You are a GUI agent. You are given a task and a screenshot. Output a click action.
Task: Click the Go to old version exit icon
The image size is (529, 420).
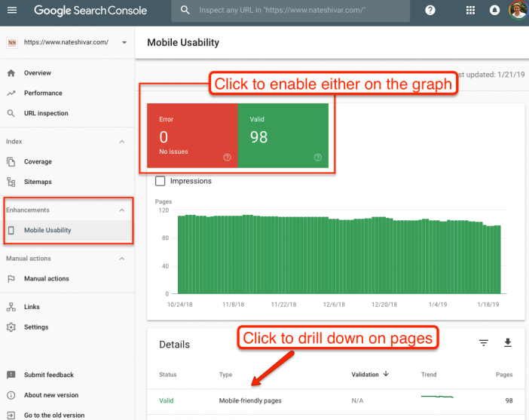tap(11, 415)
